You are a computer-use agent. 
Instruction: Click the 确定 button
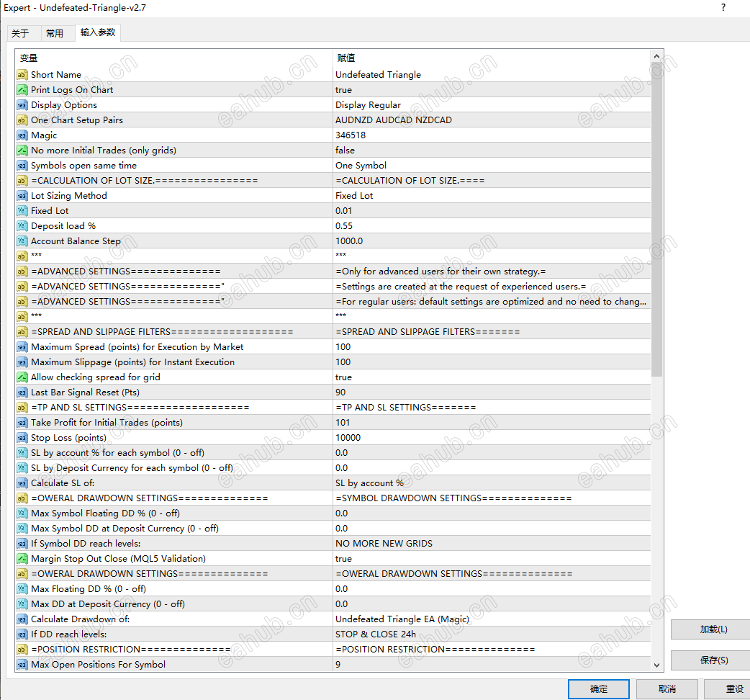(x=598, y=689)
